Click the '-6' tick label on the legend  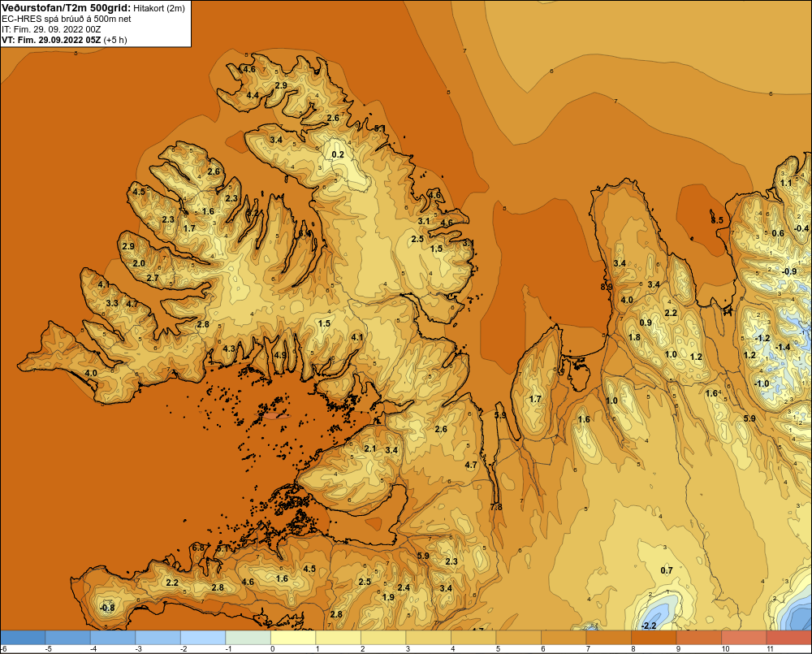click(4, 649)
